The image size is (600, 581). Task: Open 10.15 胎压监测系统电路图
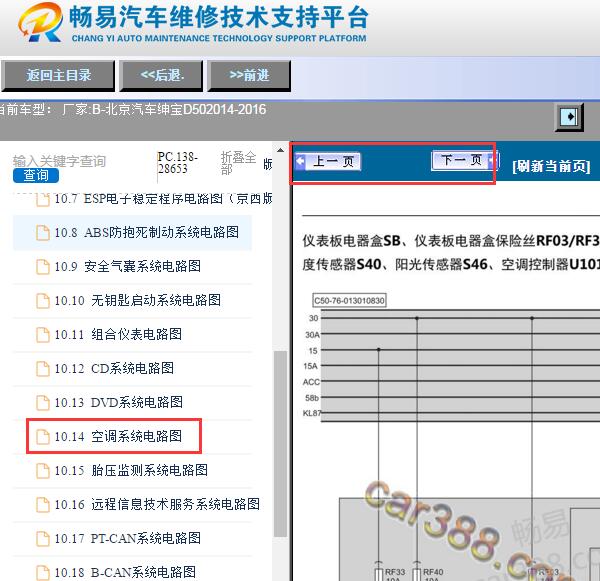pos(131,470)
